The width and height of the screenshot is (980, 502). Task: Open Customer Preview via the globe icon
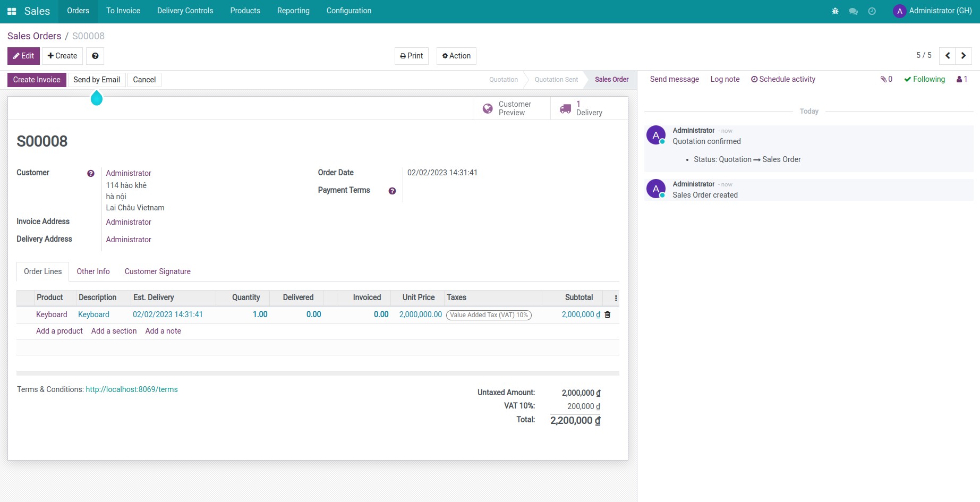(488, 108)
